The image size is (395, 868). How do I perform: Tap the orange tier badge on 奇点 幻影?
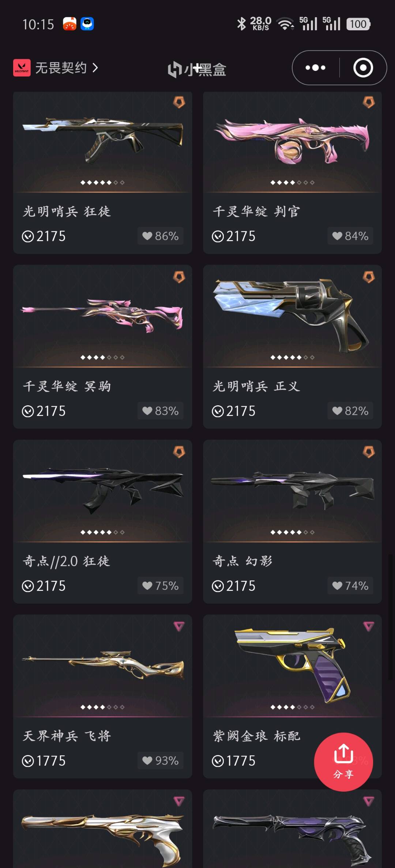[369, 452]
